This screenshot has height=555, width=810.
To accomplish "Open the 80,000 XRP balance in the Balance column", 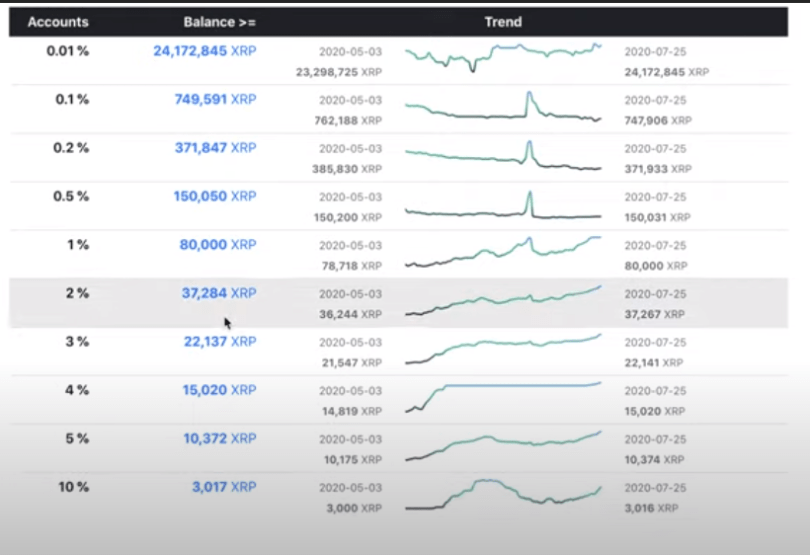I will click(218, 244).
